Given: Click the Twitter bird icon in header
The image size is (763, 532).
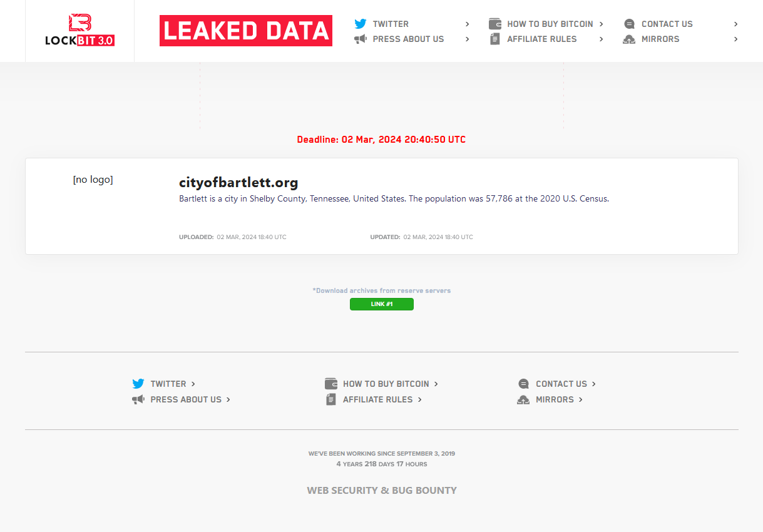Looking at the screenshot, I should click(360, 24).
